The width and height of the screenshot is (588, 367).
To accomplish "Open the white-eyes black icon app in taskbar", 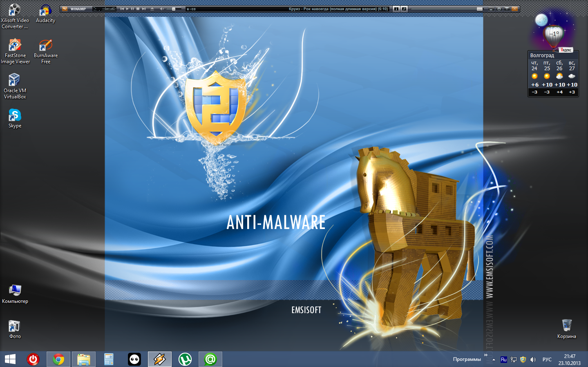I will point(134,359).
